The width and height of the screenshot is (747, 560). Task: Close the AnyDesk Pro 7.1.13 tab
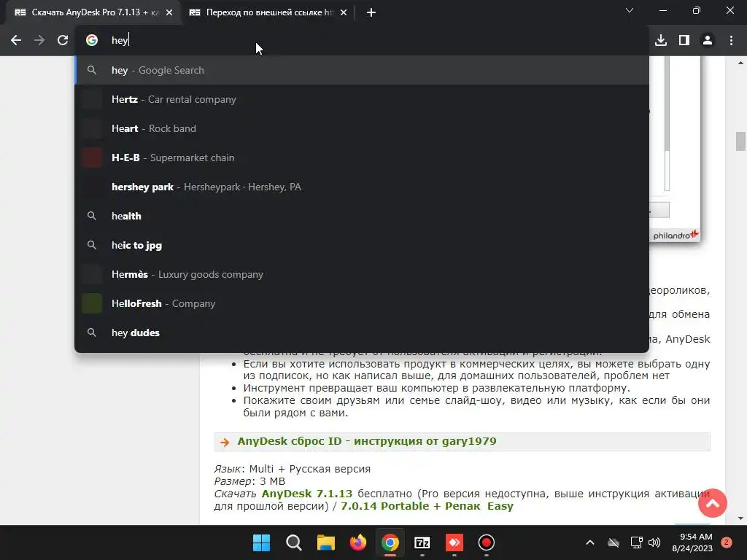(x=169, y=13)
